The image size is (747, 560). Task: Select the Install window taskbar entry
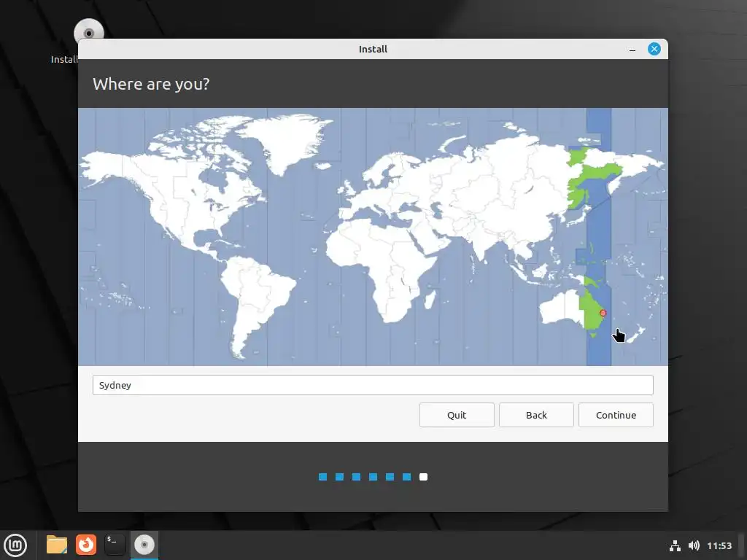(144, 545)
